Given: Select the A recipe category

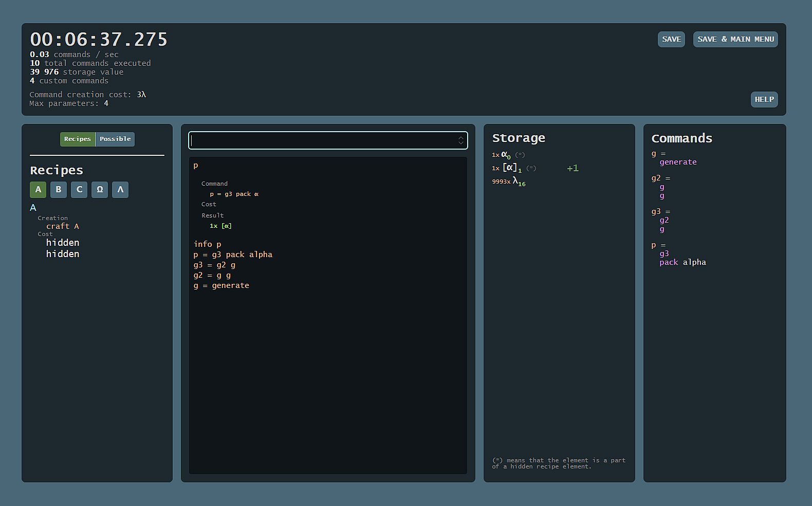Looking at the screenshot, I should (38, 190).
